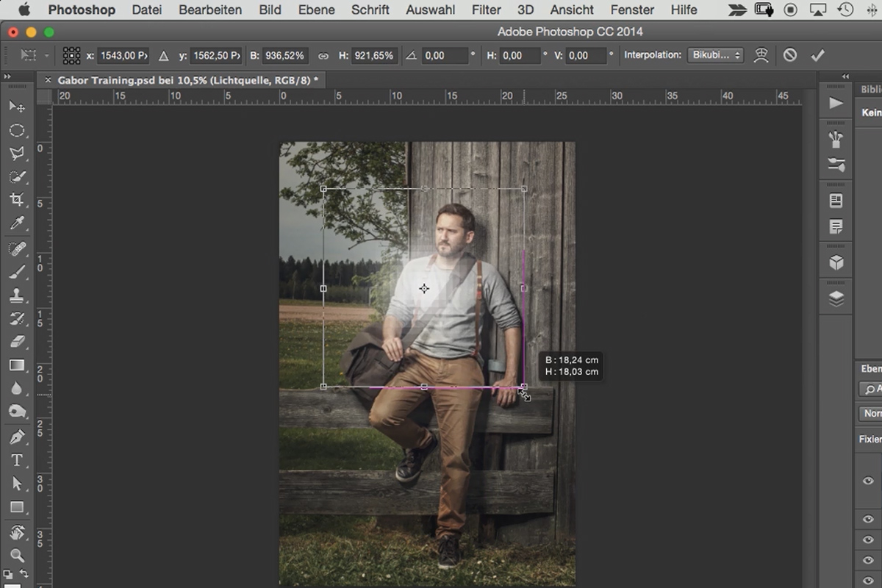Image resolution: width=882 pixels, height=588 pixels.
Task: Select the Rotate View hand tool
Action: tap(17, 532)
